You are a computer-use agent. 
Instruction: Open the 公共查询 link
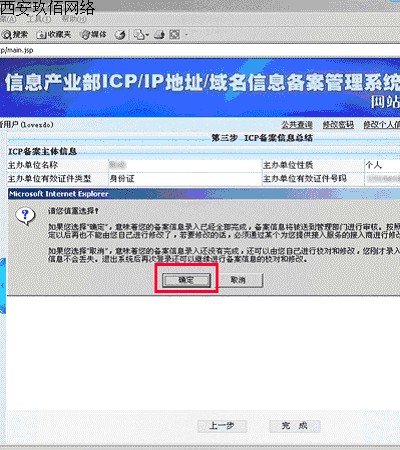pos(297,125)
